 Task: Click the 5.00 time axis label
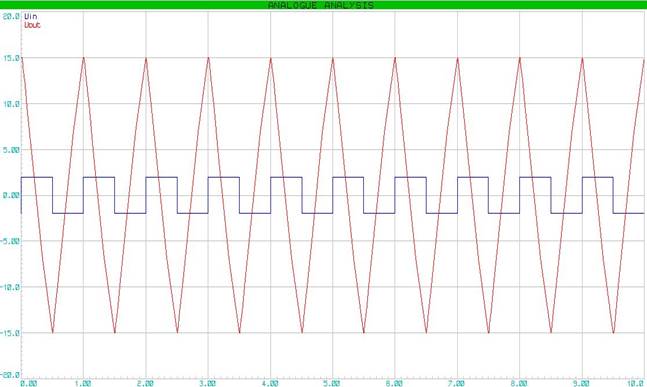tap(332, 383)
